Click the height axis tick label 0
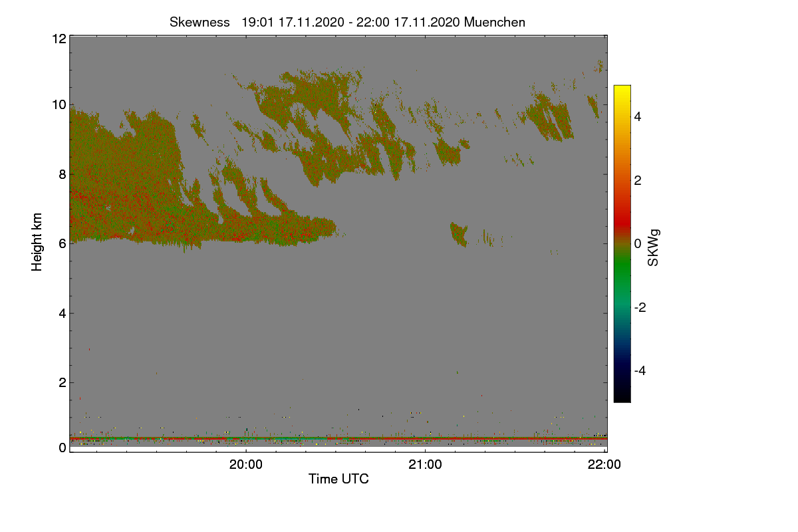Screen dimensions: 798x532 click(x=63, y=448)
